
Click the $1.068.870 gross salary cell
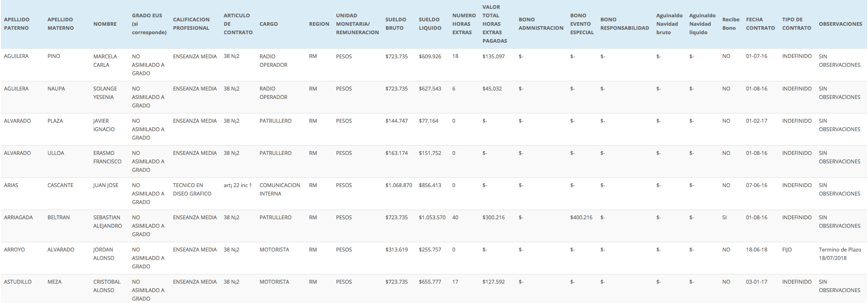[x=399, y=185]
